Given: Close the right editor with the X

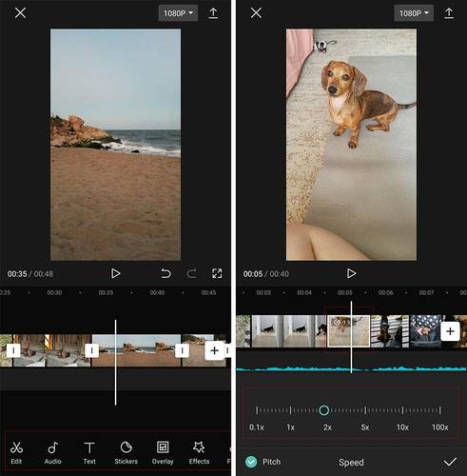Looking at the screenshot, I should [256, 13].
